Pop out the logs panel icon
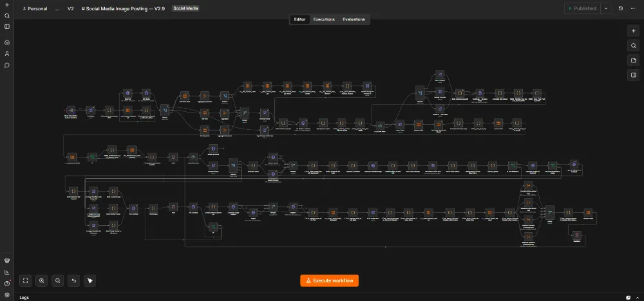Screen dimensions: 644x301 tap(628, 297)
